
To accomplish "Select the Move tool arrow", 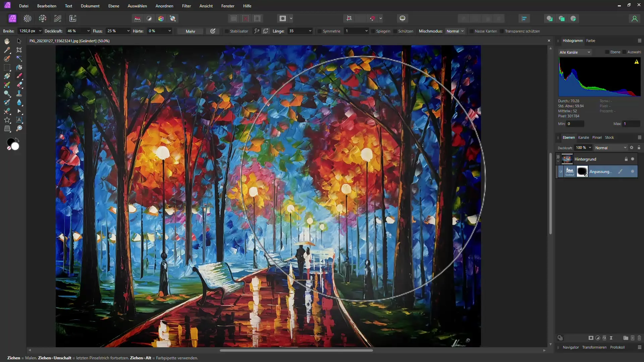I will [x=19, y=41].
